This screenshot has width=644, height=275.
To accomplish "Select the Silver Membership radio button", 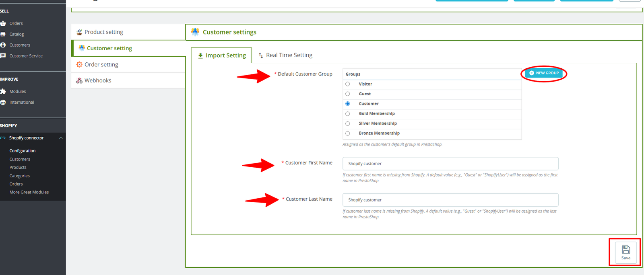I will [x=348, y=123].
